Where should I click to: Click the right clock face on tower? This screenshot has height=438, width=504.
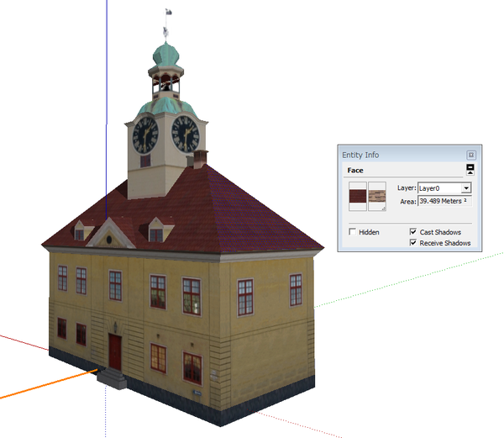[x=186, y=135]
